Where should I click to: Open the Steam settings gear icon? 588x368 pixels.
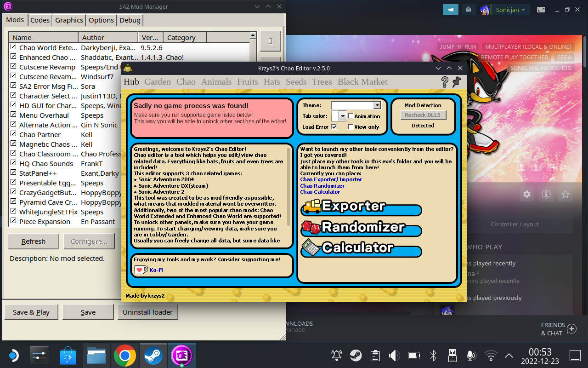[526, 194]
